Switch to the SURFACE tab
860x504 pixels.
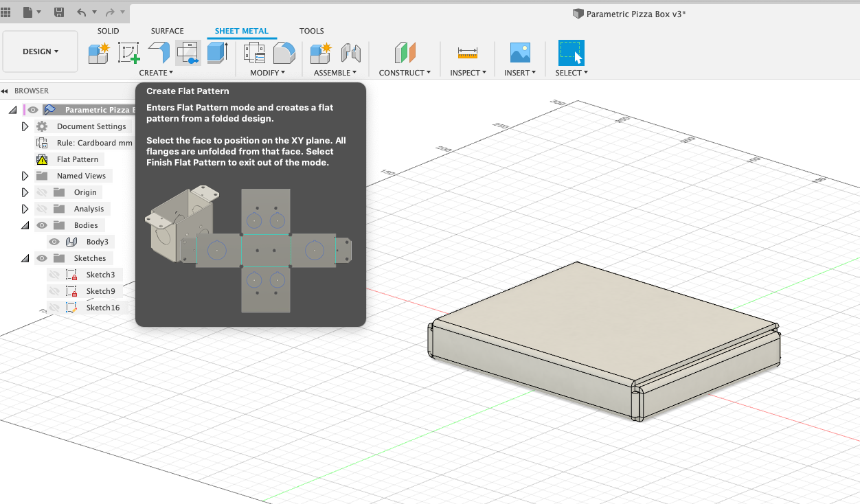click(168, 31)
